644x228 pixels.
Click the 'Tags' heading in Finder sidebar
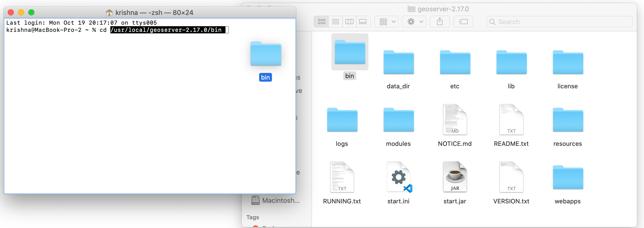pos(253,217)
